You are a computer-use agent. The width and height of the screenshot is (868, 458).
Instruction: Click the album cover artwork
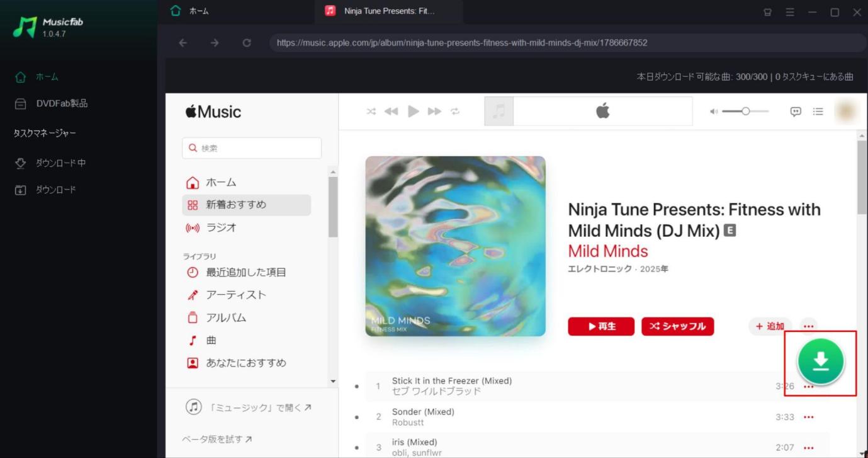[455, 246]
